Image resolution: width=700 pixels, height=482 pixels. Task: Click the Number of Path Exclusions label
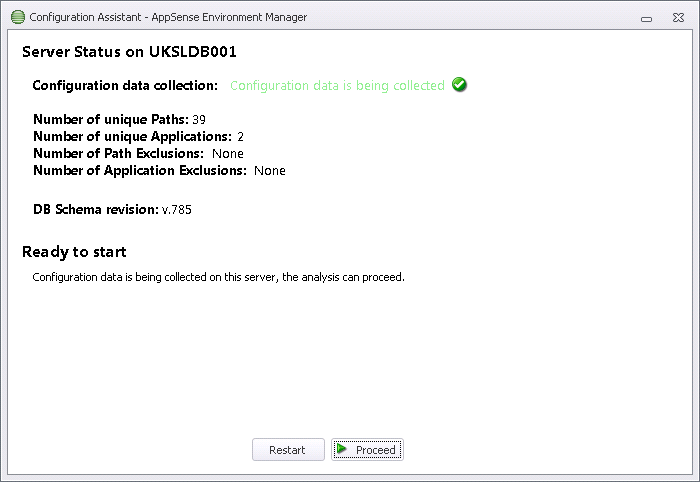point(118,153)
